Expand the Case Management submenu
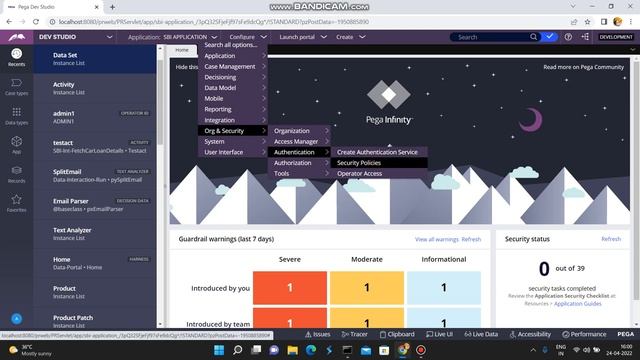640x360 pixels. click(233, 67)
